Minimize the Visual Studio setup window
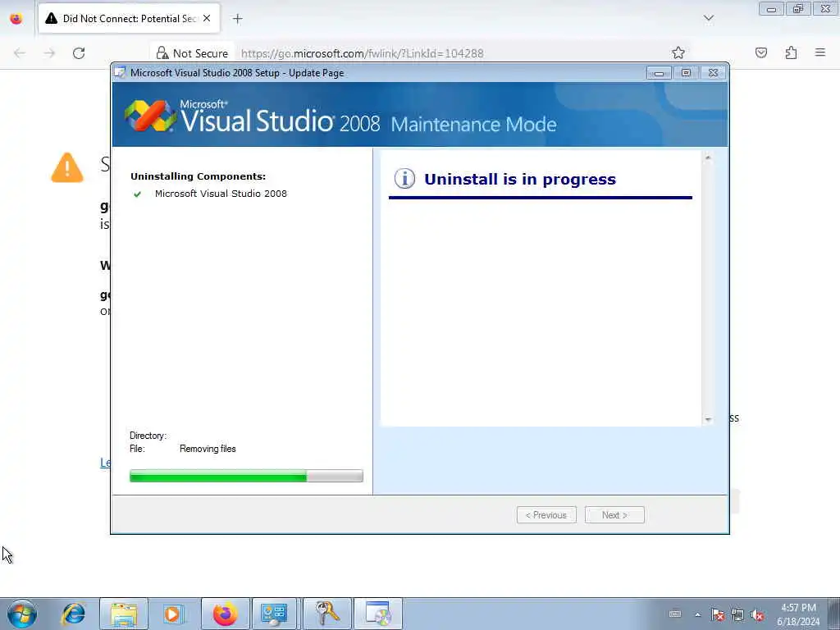This screenshot has height=630, width=840. [659, 73]
